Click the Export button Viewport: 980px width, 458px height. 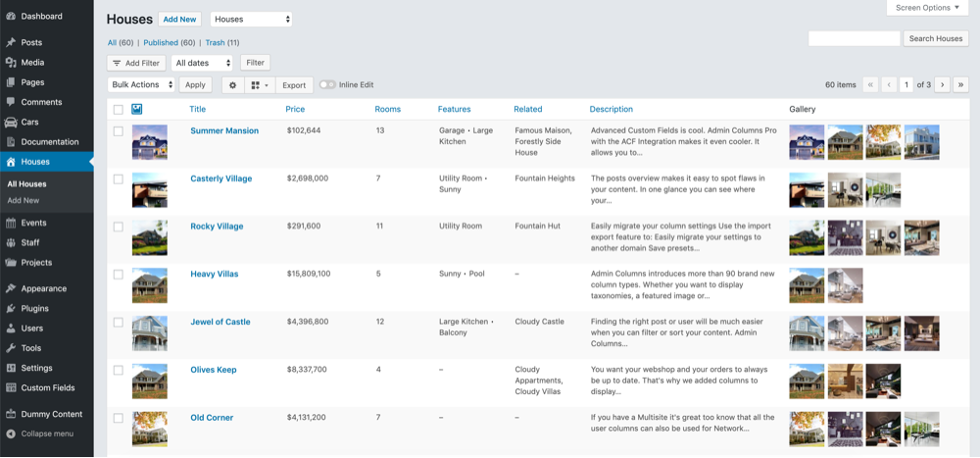tap(294, 85)
